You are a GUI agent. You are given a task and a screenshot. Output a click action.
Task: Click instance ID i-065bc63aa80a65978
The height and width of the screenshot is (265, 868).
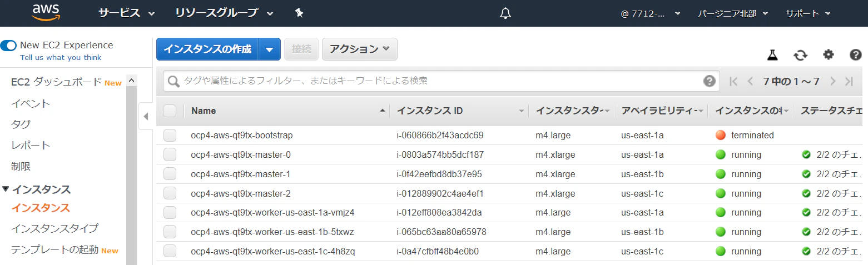(x=442, y=232)
